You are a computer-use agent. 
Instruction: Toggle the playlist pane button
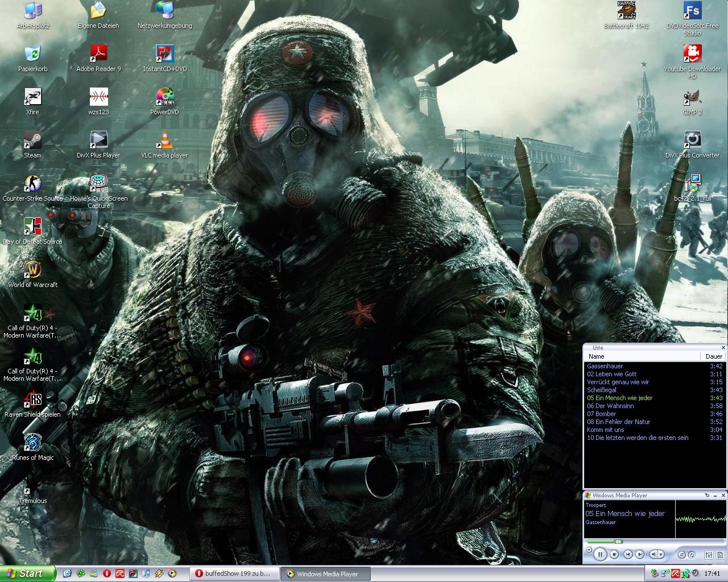click(x=720, y=555)
